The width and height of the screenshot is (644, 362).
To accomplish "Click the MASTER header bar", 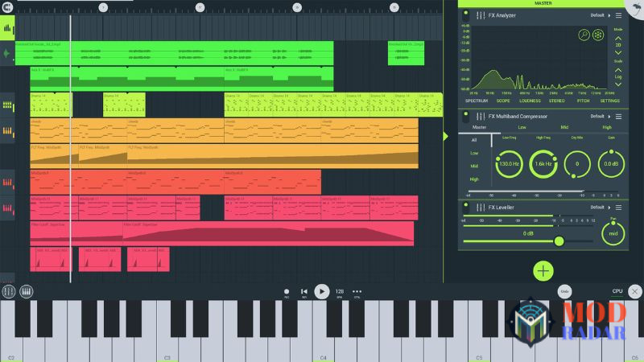I will (543, 3).
